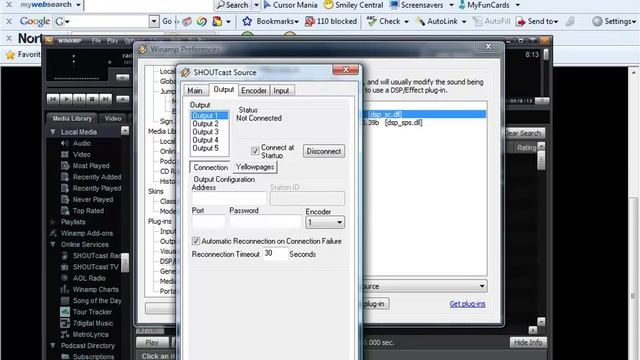Switch to the Main tab in SHOUTcast Source
Viewport: 640px width, 360px height.
(195, 91)
